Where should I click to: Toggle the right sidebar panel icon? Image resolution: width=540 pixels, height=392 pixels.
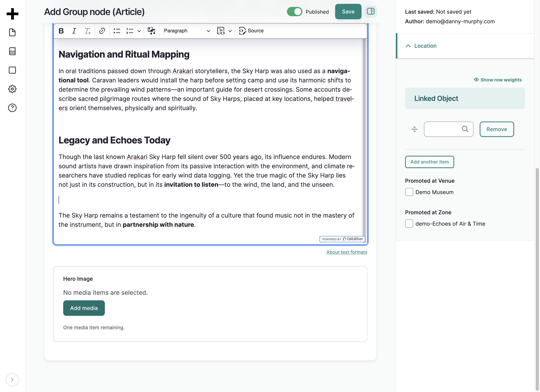tap(371, 11)
